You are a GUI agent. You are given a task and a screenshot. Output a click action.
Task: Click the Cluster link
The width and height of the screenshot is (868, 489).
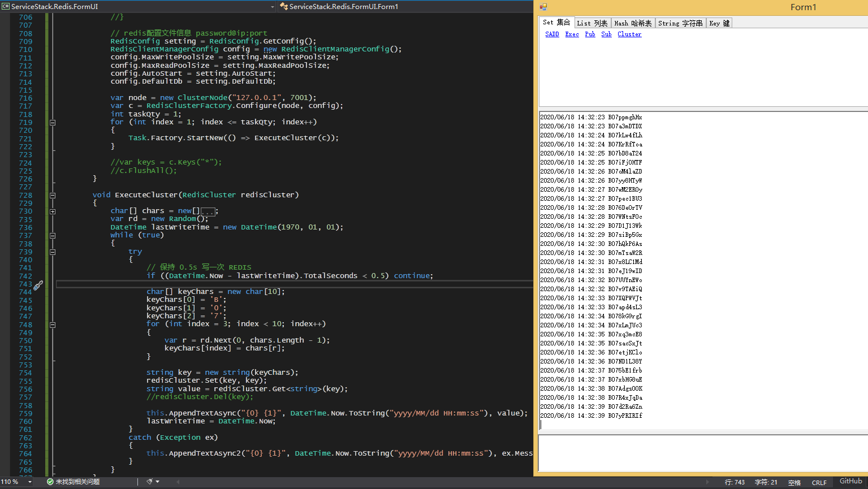point(629,34)
